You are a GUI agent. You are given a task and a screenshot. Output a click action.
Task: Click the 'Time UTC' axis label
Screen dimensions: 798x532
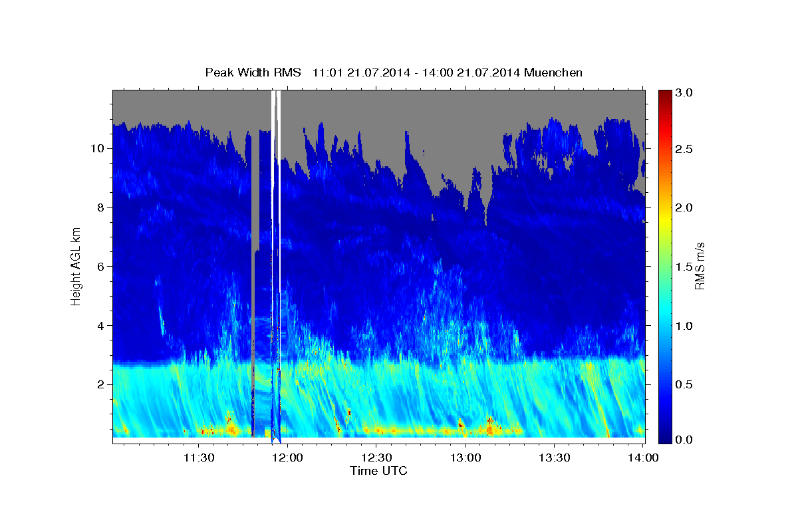pos(378,471)
